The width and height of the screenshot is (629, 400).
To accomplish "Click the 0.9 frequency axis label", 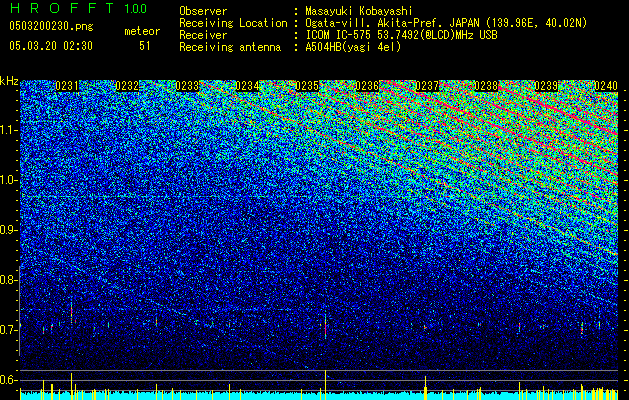I will point(8,230).
